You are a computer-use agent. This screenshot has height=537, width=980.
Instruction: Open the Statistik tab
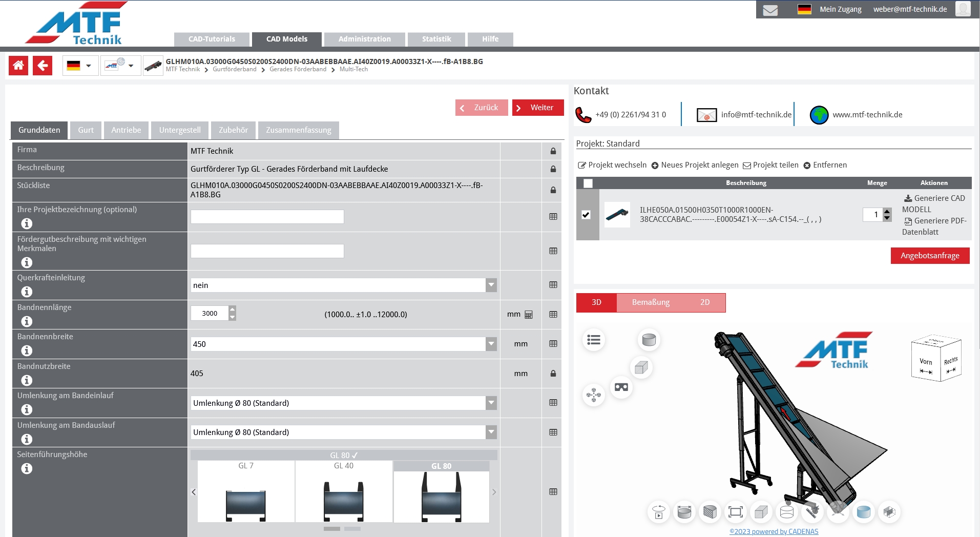click(x=436, y=39)
